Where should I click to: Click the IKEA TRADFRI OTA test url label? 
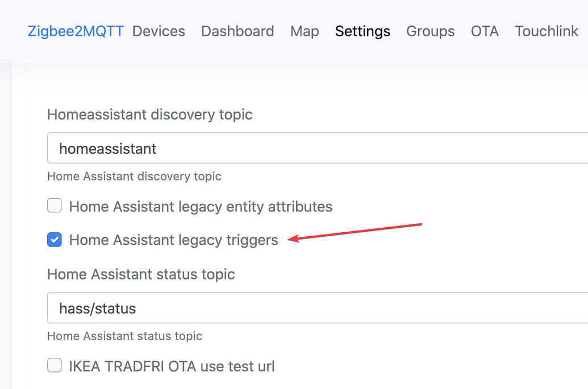172,366
